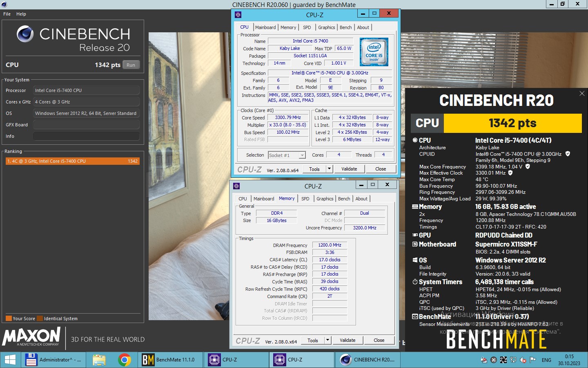The image size is (588, 368).
Task: Open File Explorer from the taskbar
Action: click(x=99, y=360)
